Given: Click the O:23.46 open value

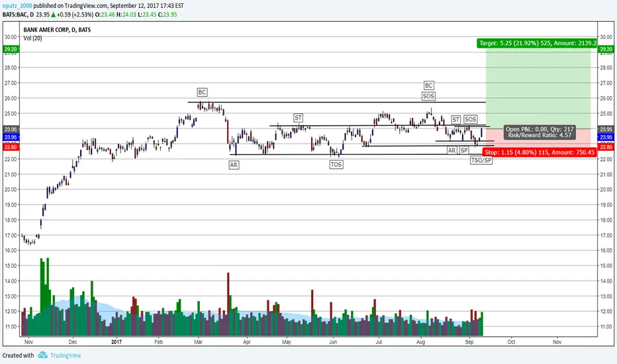Looking at the screenshot, I should (x=105, y=15).
